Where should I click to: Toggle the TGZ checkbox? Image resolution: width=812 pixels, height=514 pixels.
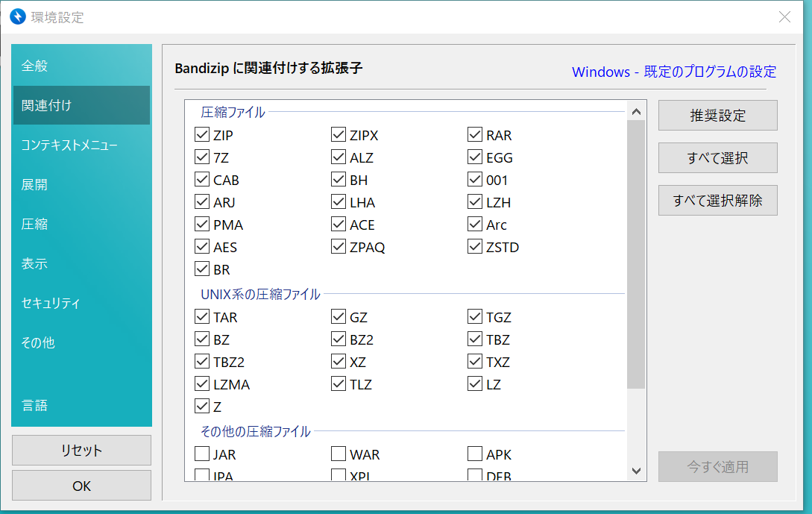(x=475, y=316)
